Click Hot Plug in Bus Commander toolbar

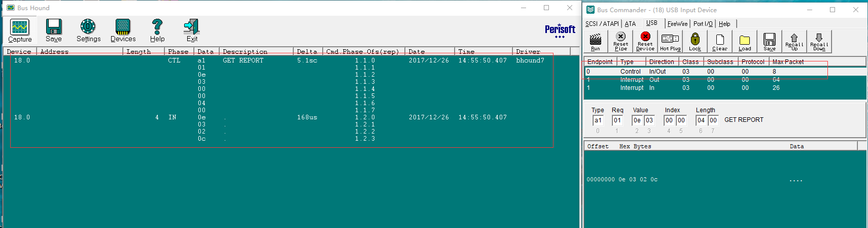tap(670, 42)
